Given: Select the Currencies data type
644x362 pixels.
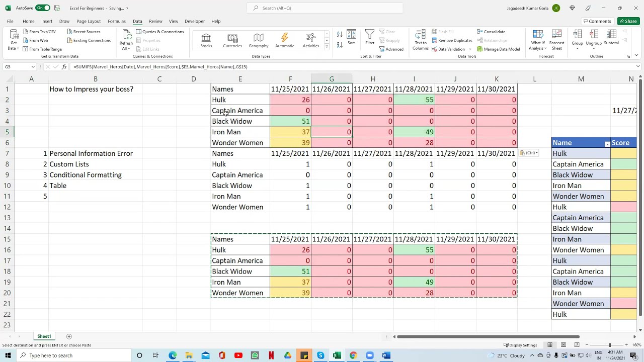Looking at the screenshot, I should 232,41.
